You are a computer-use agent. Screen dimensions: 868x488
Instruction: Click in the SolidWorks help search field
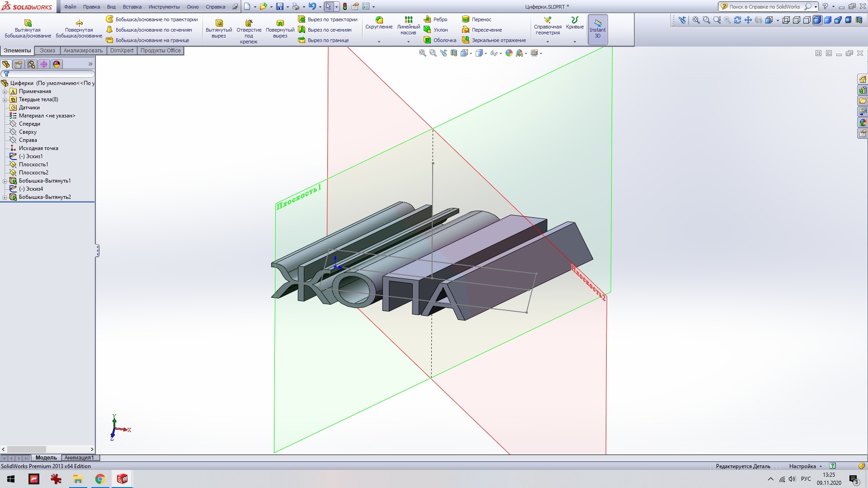pyautogui.click(x=764, y=7)
